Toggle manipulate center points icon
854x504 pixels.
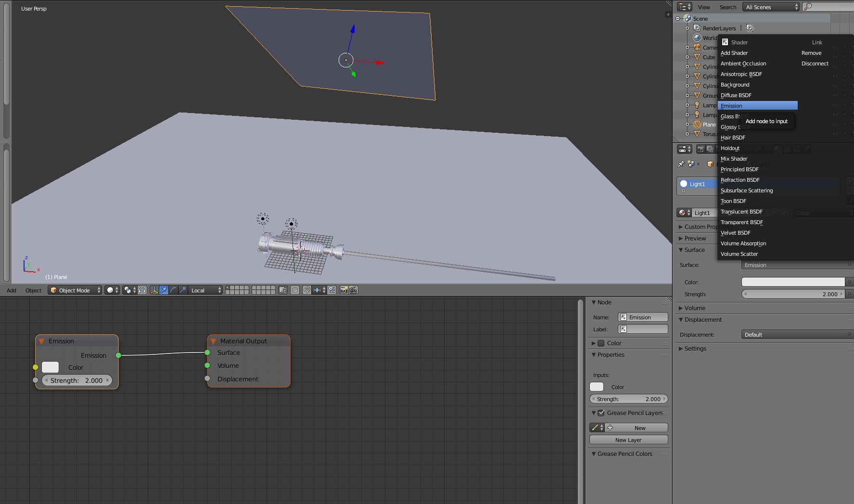(142, 290)
